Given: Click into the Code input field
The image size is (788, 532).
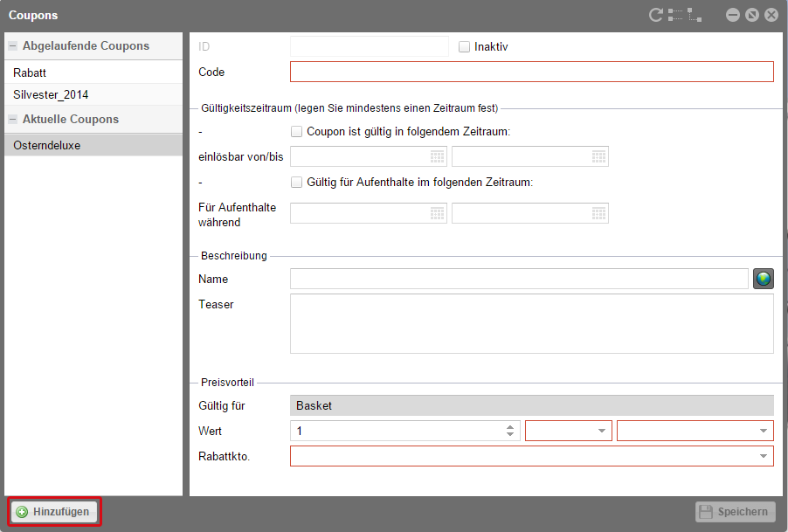Looking at the screenshot, I should pos(531,72).
